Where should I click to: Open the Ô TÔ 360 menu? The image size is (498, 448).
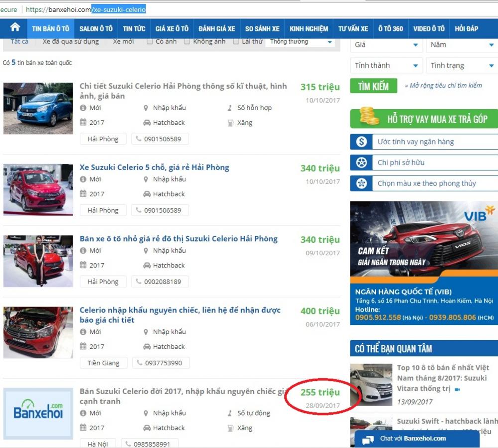click(x=390, y=28)
